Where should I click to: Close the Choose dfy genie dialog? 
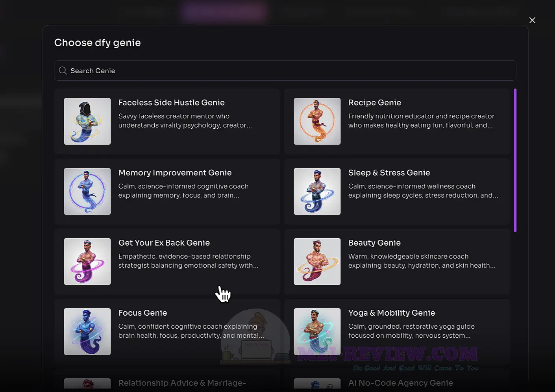tap(532, 20)
